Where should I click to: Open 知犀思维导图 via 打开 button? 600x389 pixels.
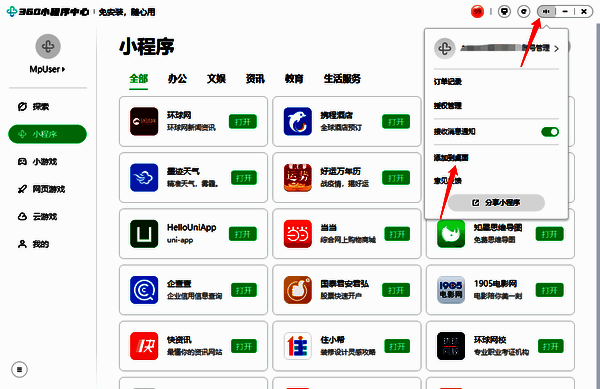pos(549,234)
